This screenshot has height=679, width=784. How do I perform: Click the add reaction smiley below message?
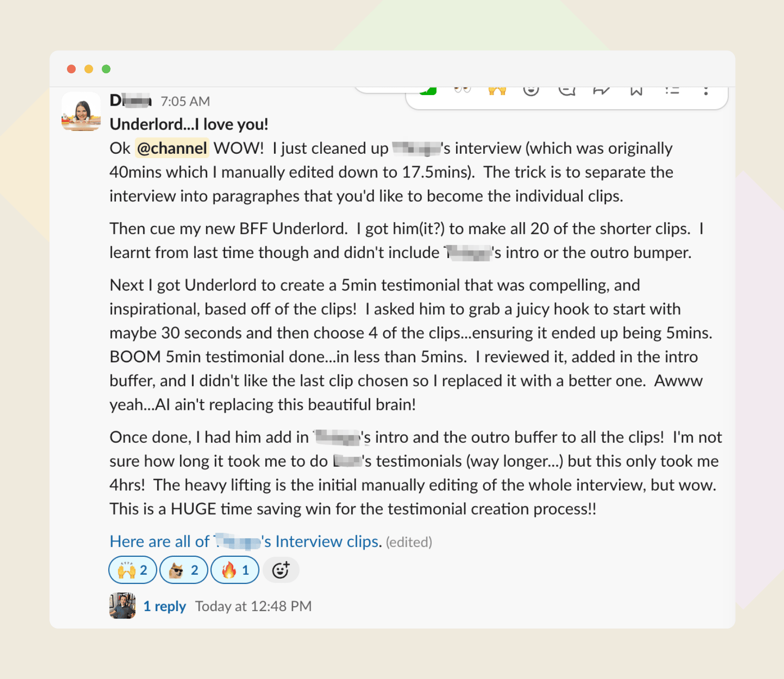click(280, 570)
